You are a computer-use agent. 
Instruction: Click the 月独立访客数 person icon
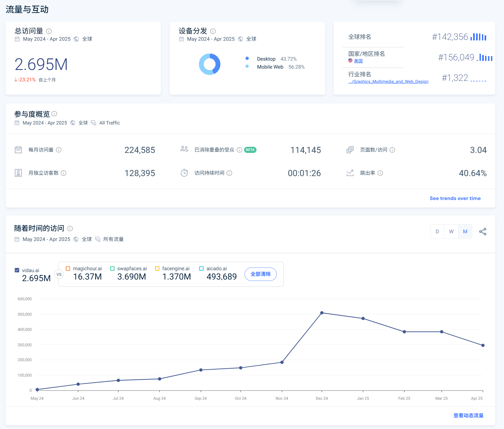[18, 173]
